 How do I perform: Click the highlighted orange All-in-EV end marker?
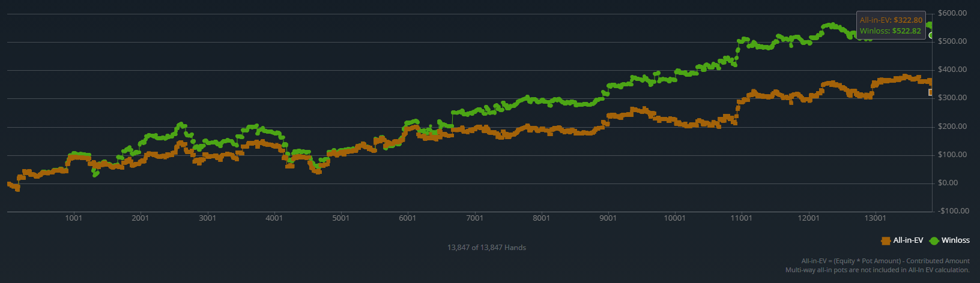931,92
